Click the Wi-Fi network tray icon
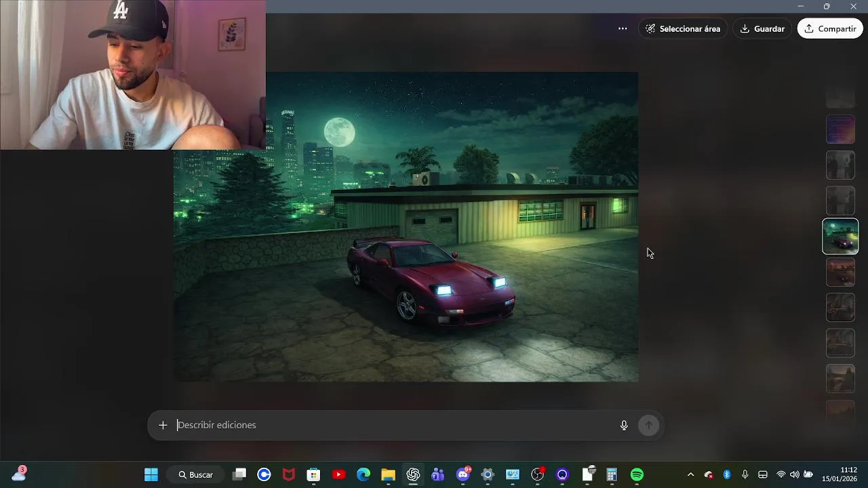 [781, 474]
